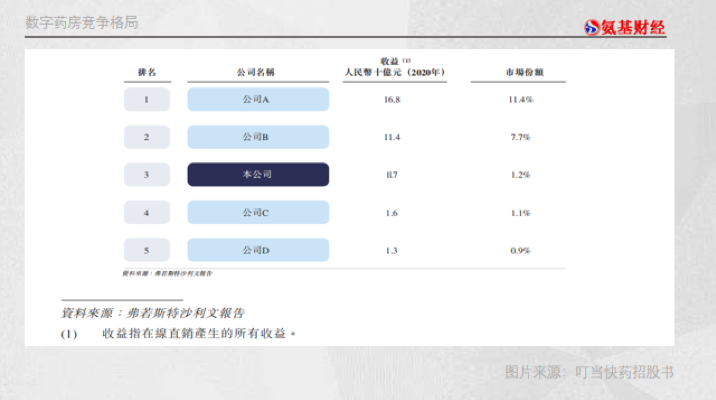The image size is (716, 400).
Task: Click the 7.7% market share value
Action: click(x=520, y=137)
